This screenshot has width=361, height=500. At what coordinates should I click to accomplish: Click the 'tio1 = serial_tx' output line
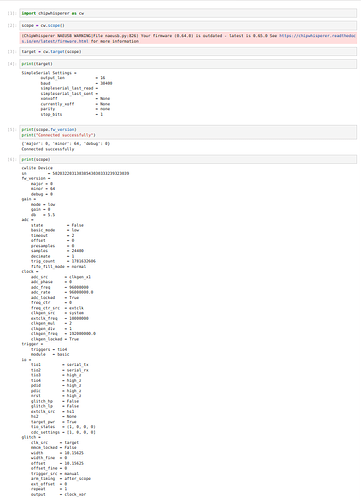click(x=60, y=365)
